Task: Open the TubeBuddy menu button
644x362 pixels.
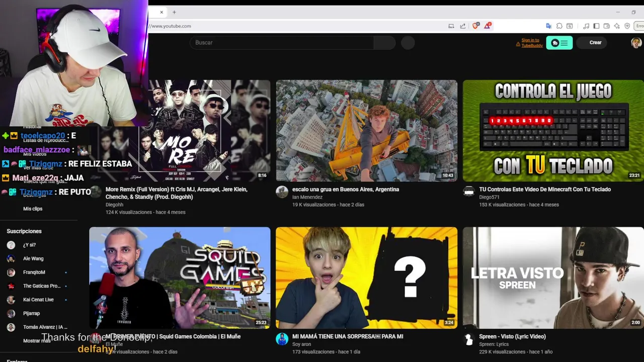Action: [559, 43]
